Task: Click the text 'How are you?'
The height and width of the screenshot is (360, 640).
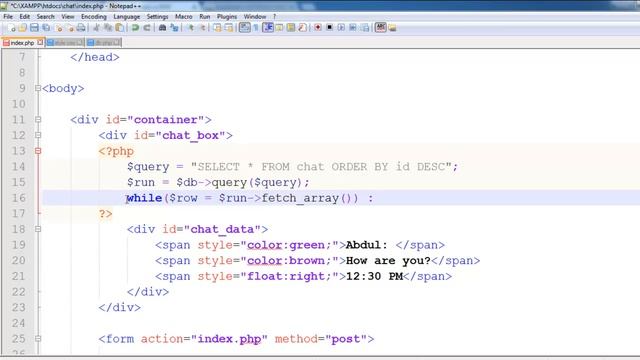Action: [x=388, y=261]
